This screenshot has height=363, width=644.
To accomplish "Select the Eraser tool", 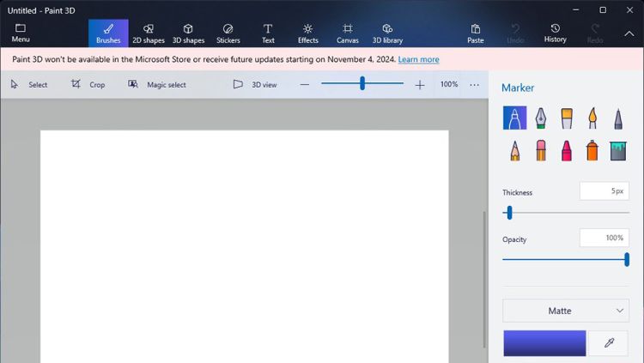I will [x=540, y=150].
